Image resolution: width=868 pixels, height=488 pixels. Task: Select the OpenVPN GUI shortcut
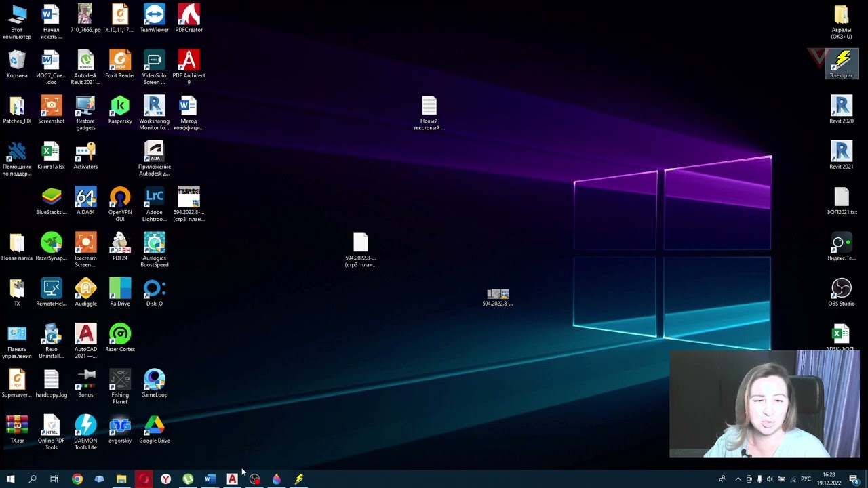click(120, 204)
